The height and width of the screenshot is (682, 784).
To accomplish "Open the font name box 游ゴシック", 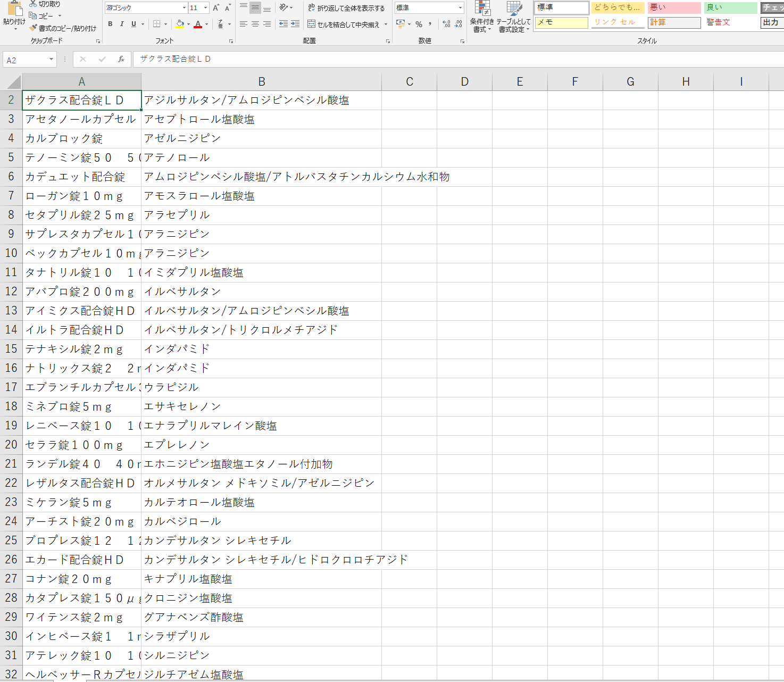I will click(x=146, y=7).
